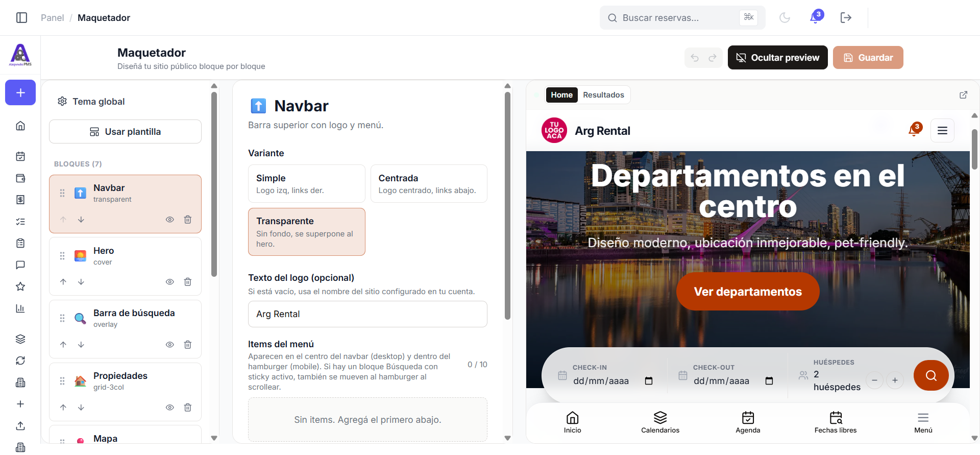The image size is (980, 455).
Task: Open the check-in date picker
Action: coord(649,381)
